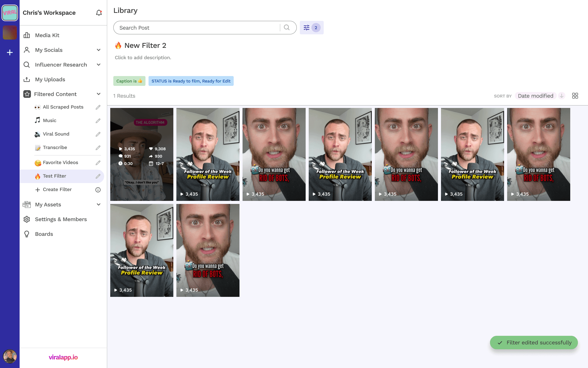Click the Create Filter info icon
The image size is (588, 368).
tap(98, 190)
